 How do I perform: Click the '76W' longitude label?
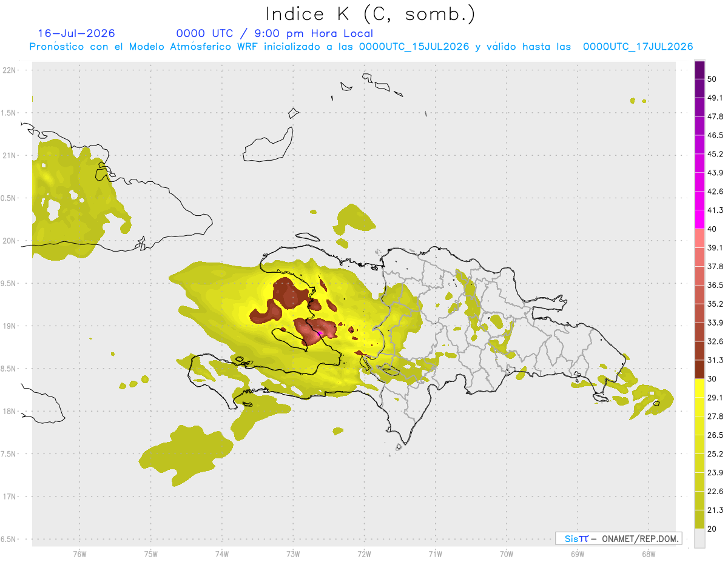pos(80,554)
